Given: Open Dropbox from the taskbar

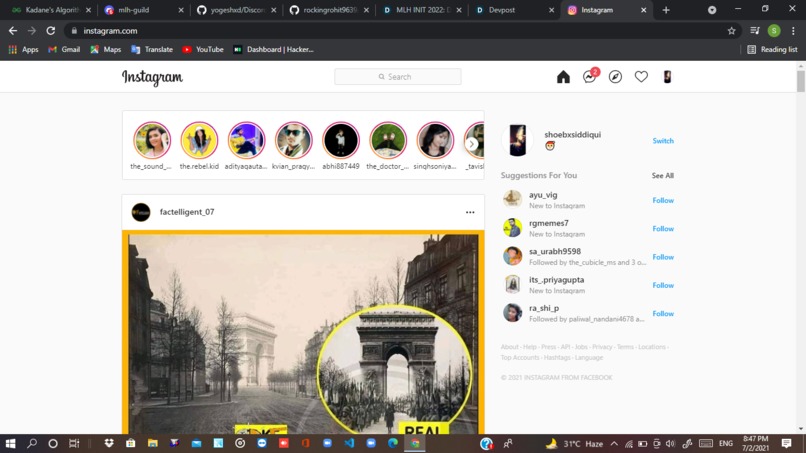Looking at the screenshot, I should [108, 443].
